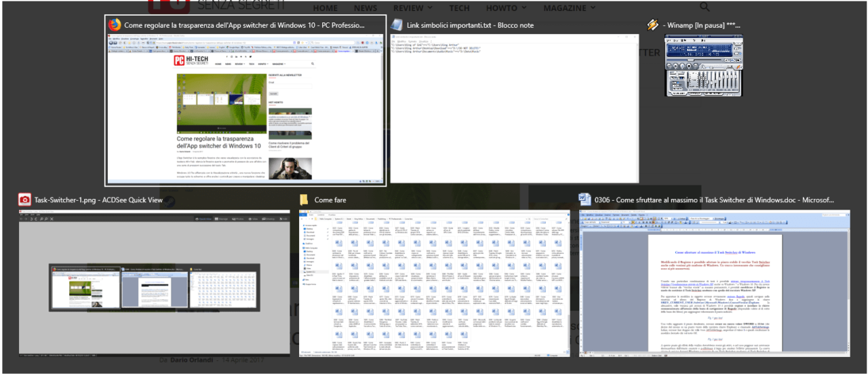Viewport: 868px width, 376px height.
Task: Open the Winamp player thumbnail
Action: (x=703, y=65)
